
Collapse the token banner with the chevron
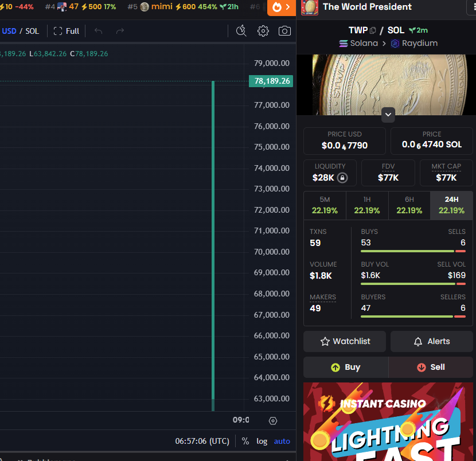point(388,115)
